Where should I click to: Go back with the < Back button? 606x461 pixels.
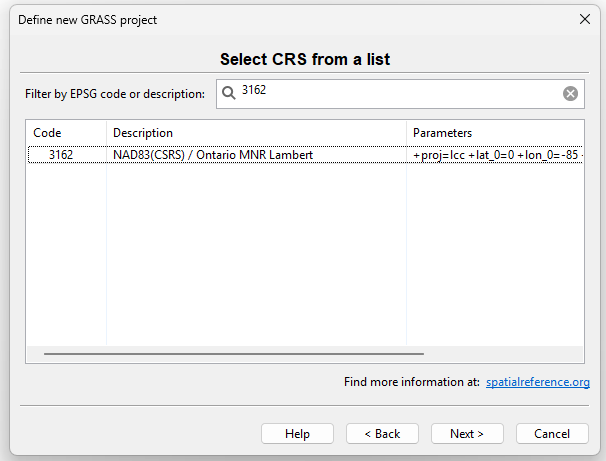(382, 433)
